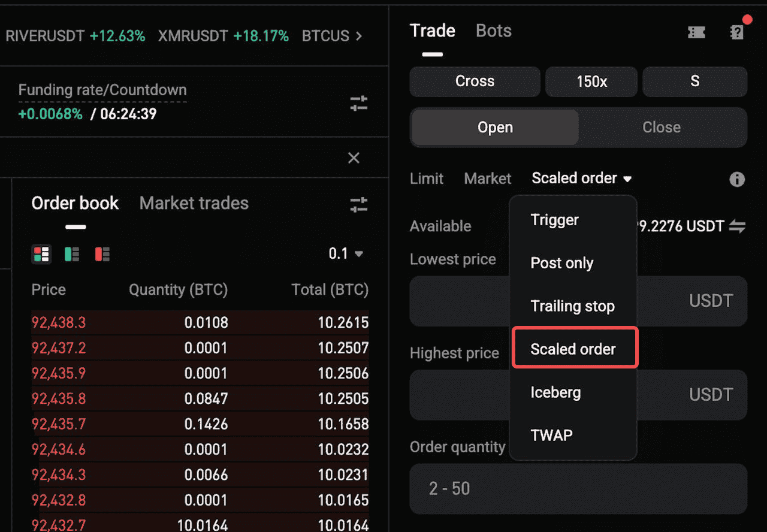The width and height of the screenshot is (767, 532).
Task: Select the combined bids and asks layout icon
Action: (41, 254)
